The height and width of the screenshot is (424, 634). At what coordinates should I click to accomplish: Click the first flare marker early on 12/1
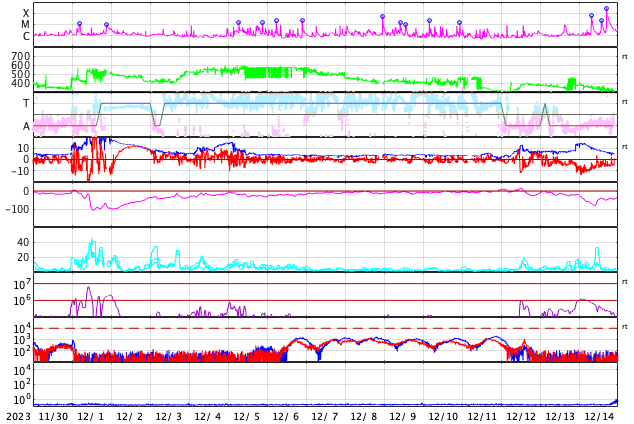coord(79,24)
